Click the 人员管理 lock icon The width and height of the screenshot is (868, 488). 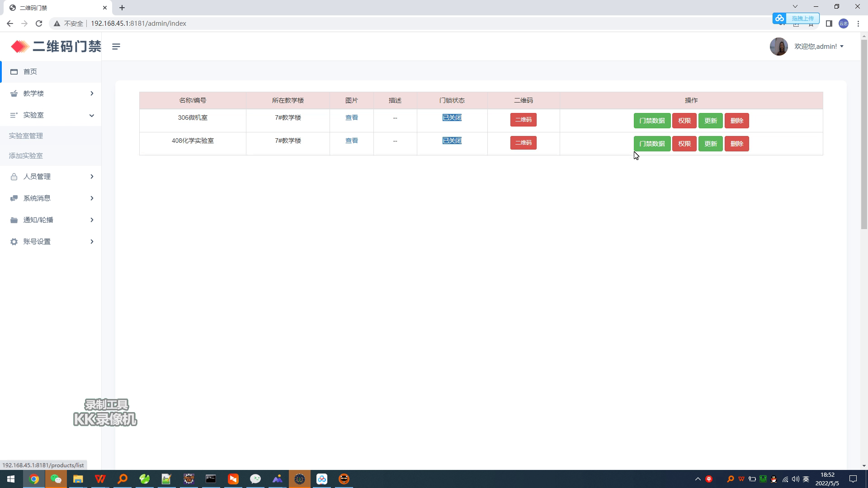(x=14, y=177)
